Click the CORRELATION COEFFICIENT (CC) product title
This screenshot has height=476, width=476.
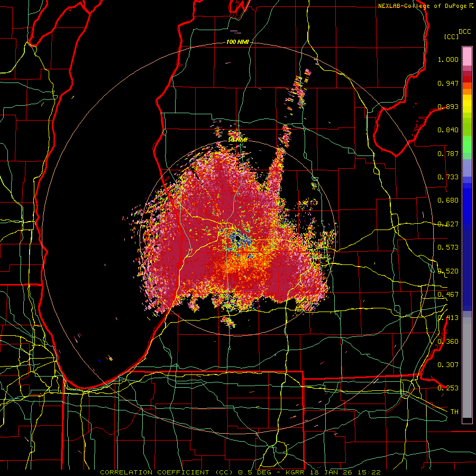[167, 472]
